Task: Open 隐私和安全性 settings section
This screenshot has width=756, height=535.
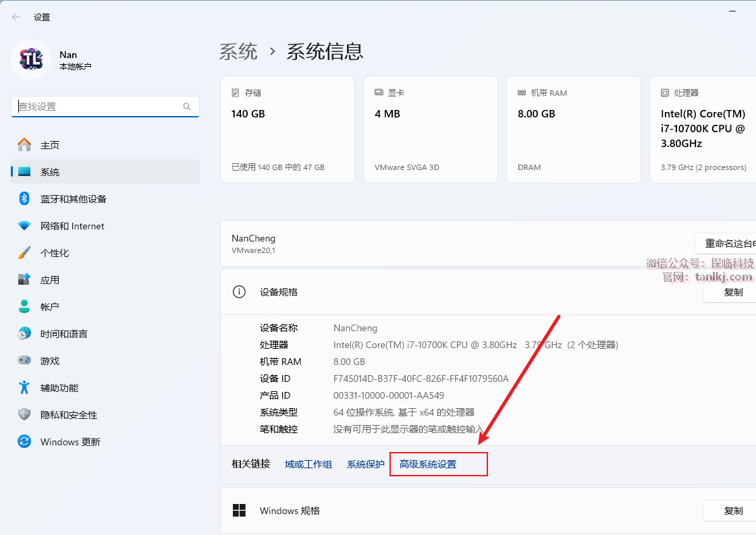Action: [68, 415]
